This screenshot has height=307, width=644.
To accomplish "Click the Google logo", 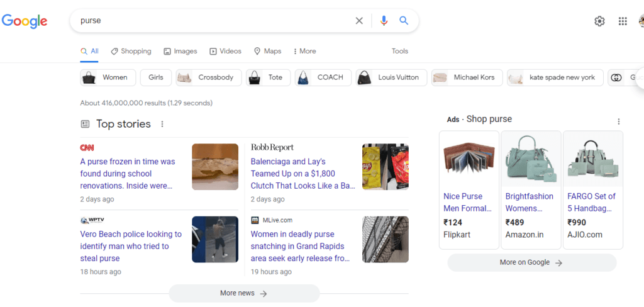I will (25, 21).
